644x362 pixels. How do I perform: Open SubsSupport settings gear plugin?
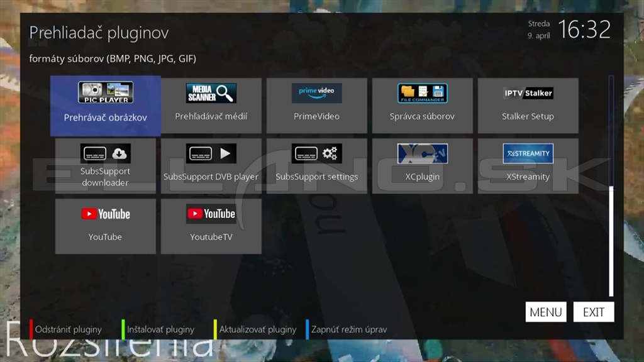[316, 154]
